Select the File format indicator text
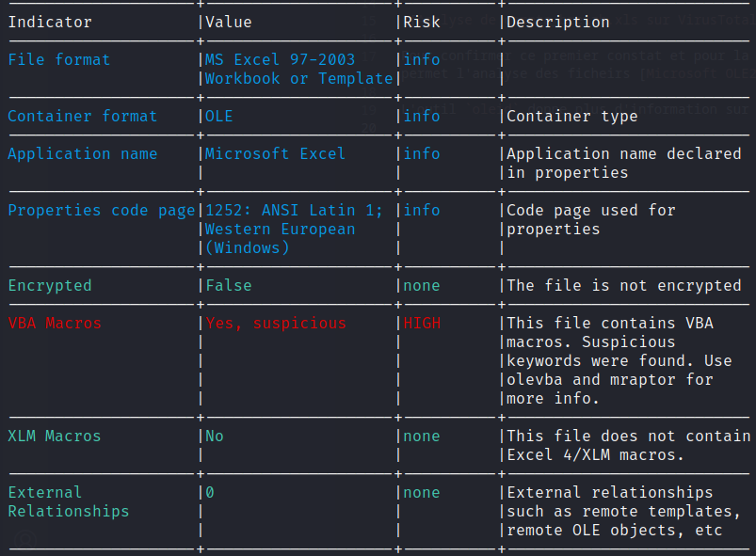Image resolution: width=756 pixels, height=556 pixels. point(59,59)
